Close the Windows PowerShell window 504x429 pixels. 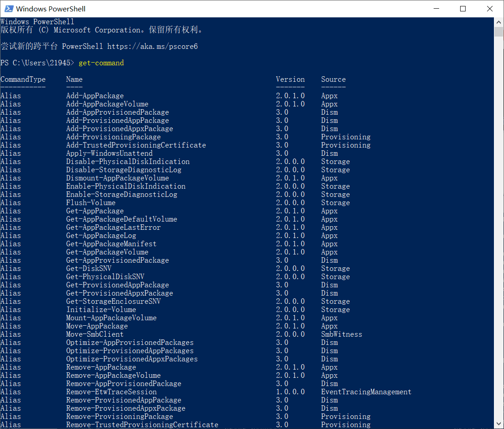click(489, 9)
